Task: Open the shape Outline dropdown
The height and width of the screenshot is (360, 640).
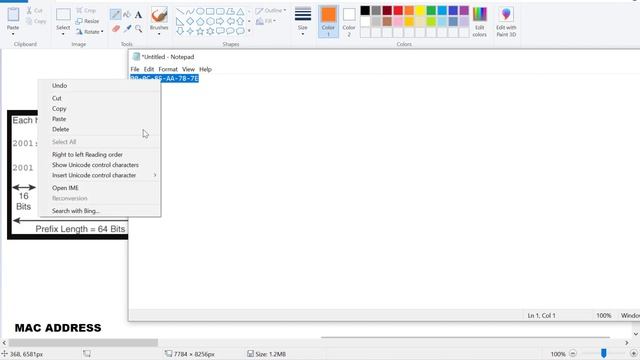Action: pyautogui.click(x=271, y=11)
